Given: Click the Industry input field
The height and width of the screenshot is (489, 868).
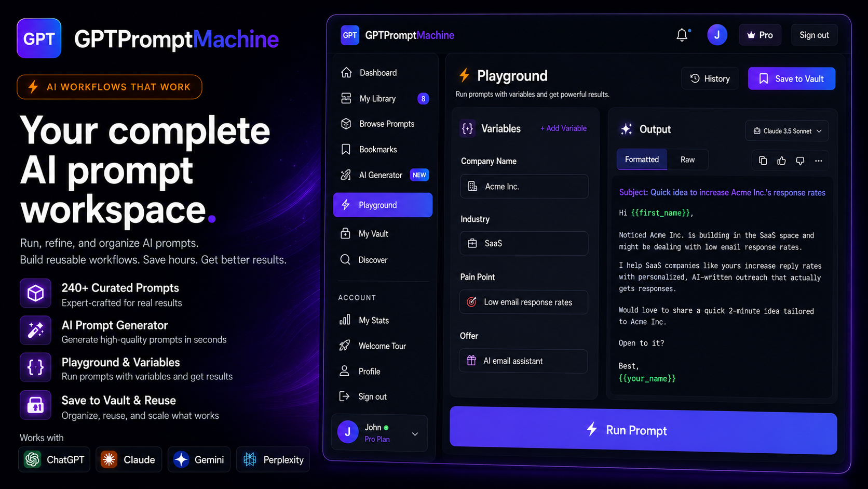Looking at the screenshot, I should tap(524, 243).
